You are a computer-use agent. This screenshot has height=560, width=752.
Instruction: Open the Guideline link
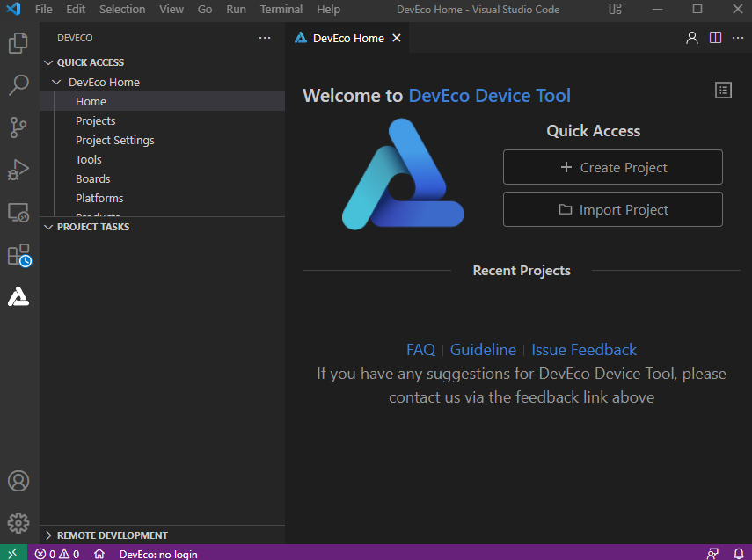point(483,350)
